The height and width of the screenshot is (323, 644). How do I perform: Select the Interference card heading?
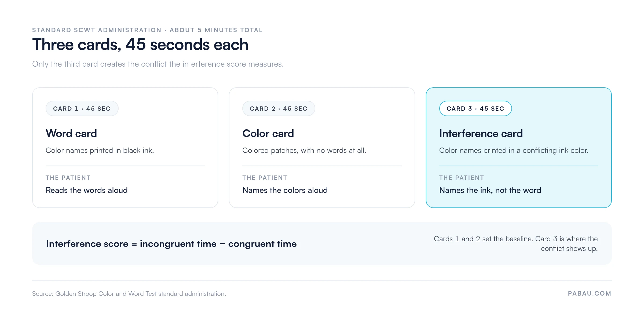coord(481,134)
